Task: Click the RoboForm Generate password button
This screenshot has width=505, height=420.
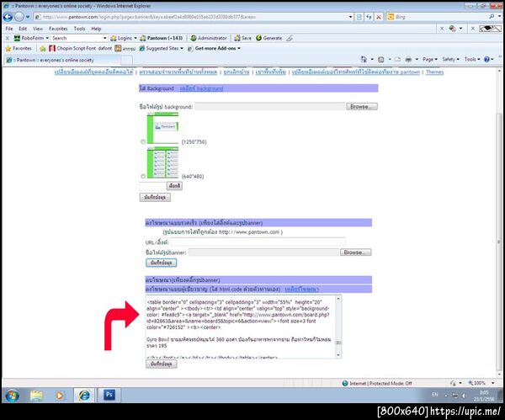Action: pyautogui.click(x=268, y=38)
